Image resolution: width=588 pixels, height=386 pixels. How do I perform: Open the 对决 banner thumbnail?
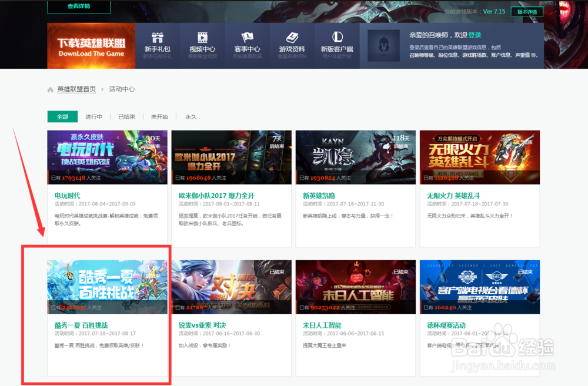[231, 287]
